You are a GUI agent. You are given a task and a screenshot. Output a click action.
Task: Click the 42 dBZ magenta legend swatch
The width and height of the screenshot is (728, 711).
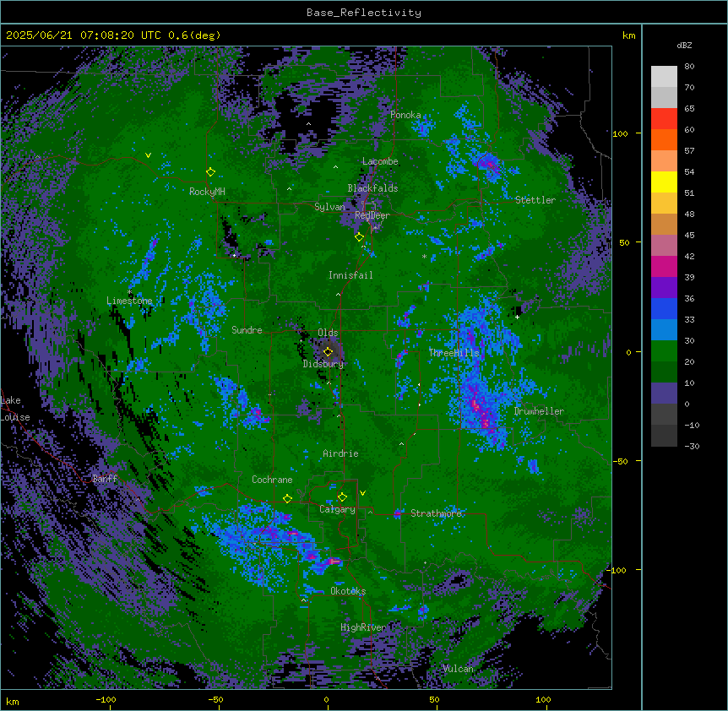(664, 267)
